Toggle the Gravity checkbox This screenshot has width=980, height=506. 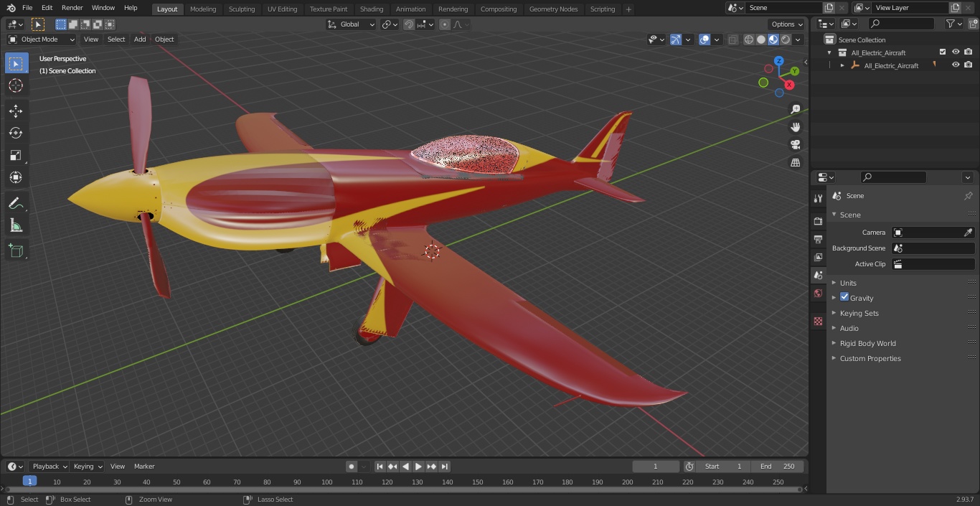pos(844,297)
